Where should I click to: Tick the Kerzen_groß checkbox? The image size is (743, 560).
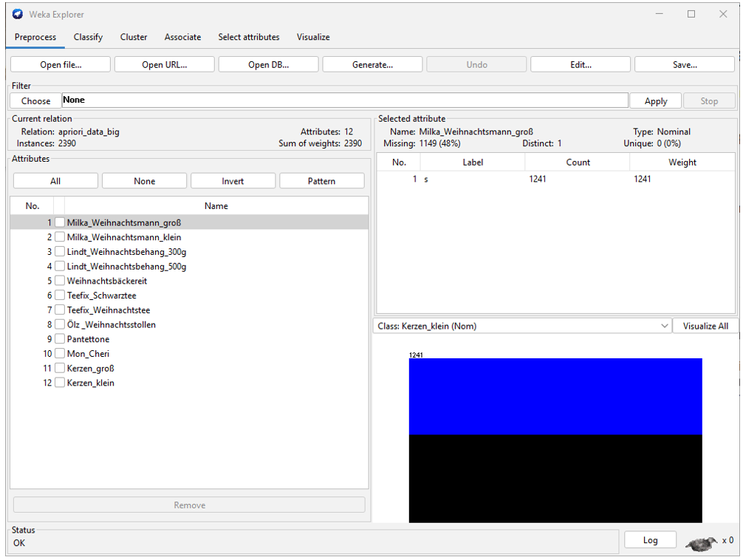pos(60,368)
